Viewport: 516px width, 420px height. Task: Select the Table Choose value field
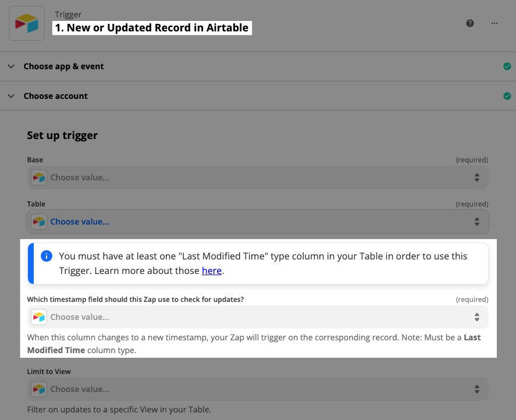pos(258,222)
